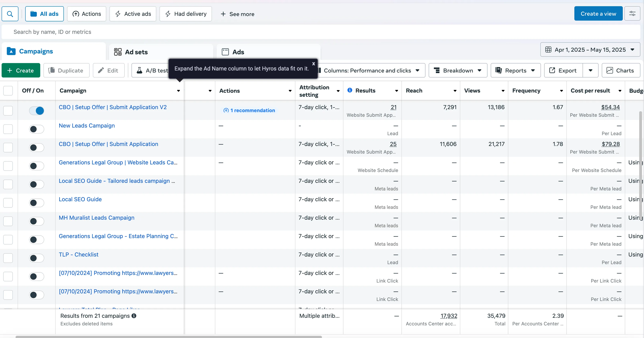Tick the select-all campaigns header checkbox
Viewport: 644px width, 338px height.
[8, 91]
